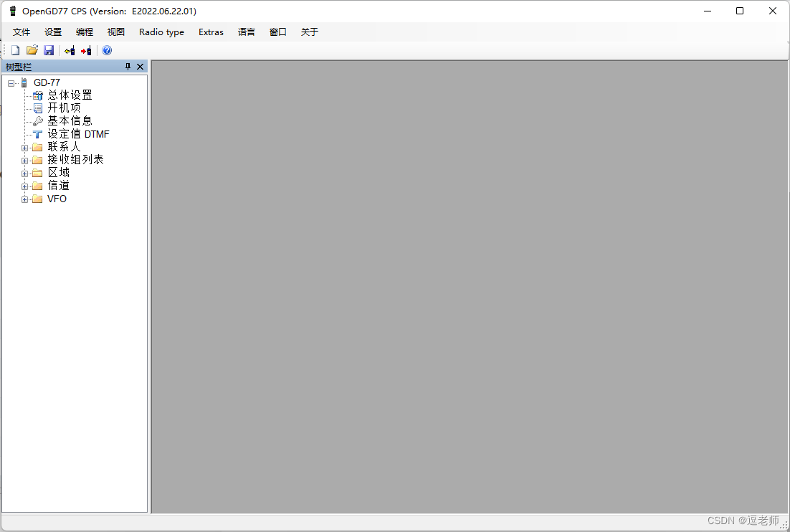
Task: Pin the 树型栏 panel with pushpin icon
Action: coord(128,67)
